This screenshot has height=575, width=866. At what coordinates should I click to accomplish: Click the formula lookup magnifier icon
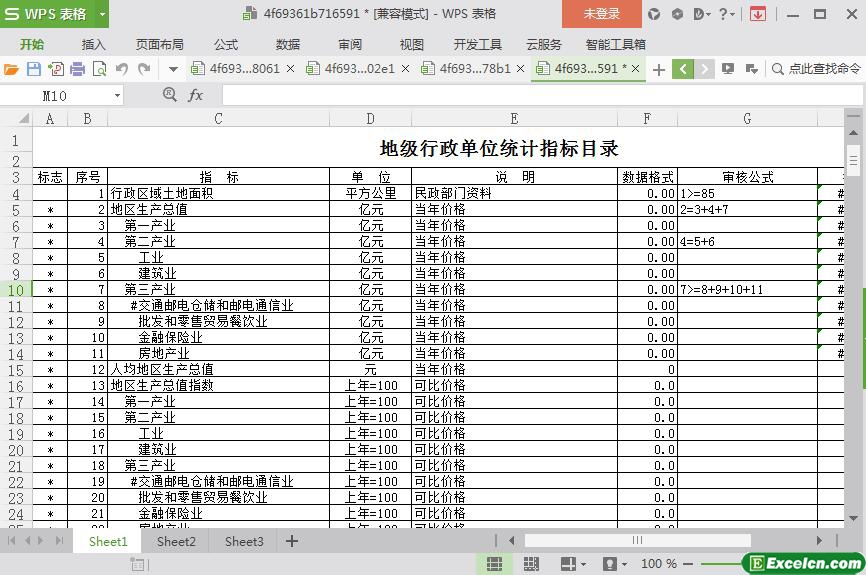tap(170, 95)
